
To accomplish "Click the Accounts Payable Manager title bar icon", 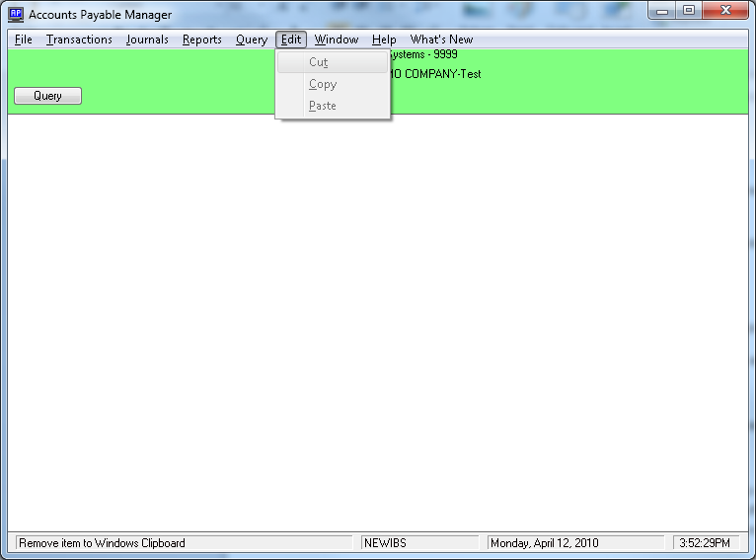I will point(16,15).
